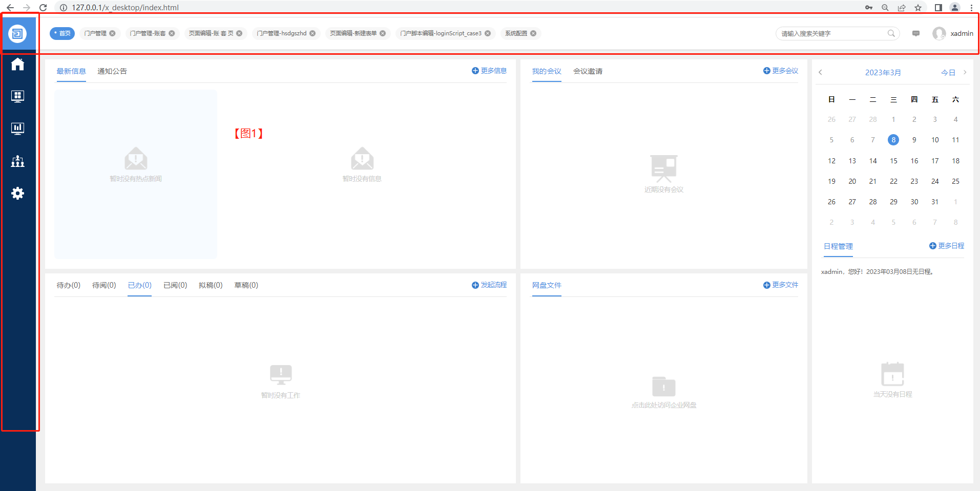Select the 最新信息 tab

click(71, 71)
